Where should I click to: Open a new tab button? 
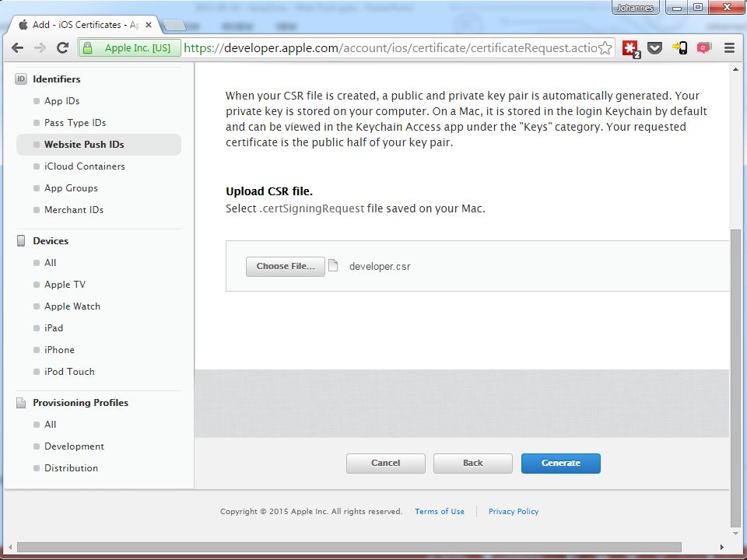point(174,25)
